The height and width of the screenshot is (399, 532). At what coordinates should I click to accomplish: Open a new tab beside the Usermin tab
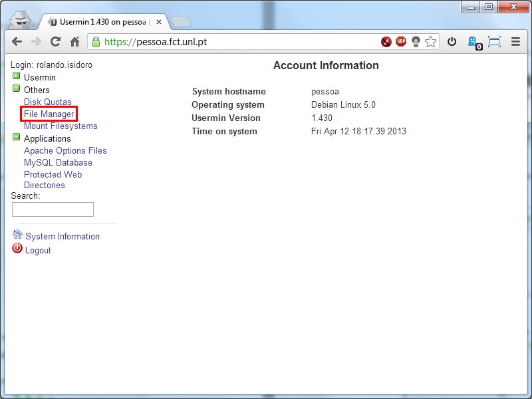(180, 22)
